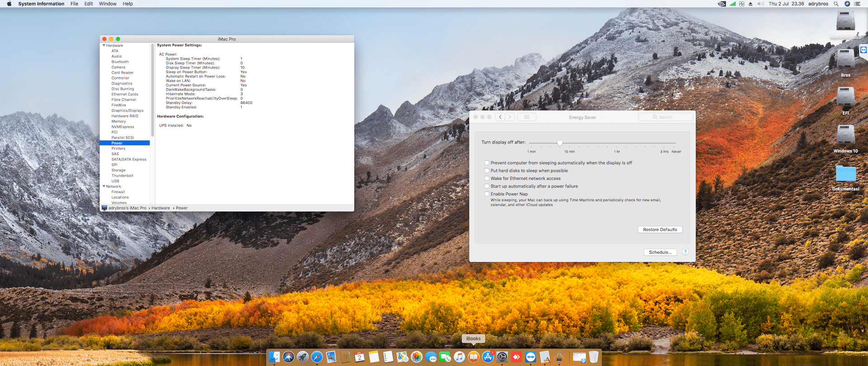The image size is (868, 366).
Task: Open System Information in the Dock
Action: (x=559, y=357)
